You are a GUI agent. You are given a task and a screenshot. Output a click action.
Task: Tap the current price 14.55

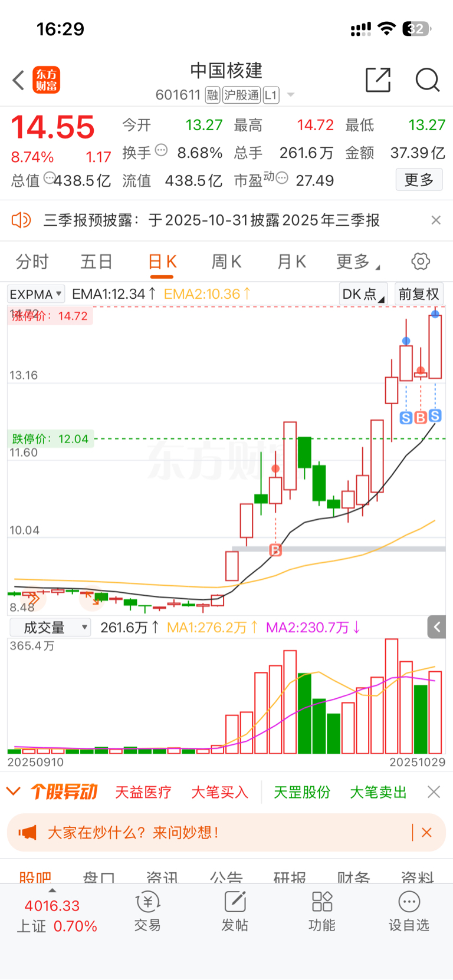[53, 127]
